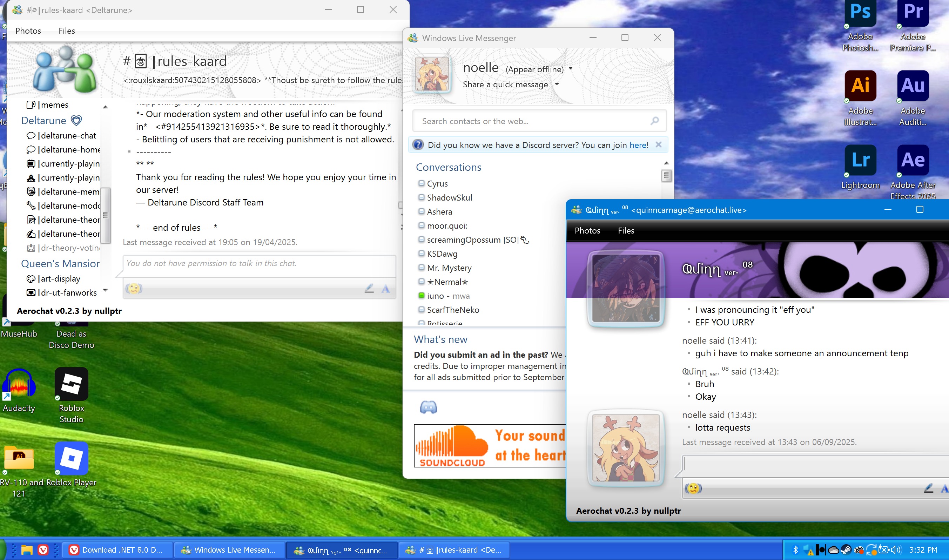Open Files menu in Quinn chat window
This screenshot has height=560, width=949.
click(x=626, y=231)
